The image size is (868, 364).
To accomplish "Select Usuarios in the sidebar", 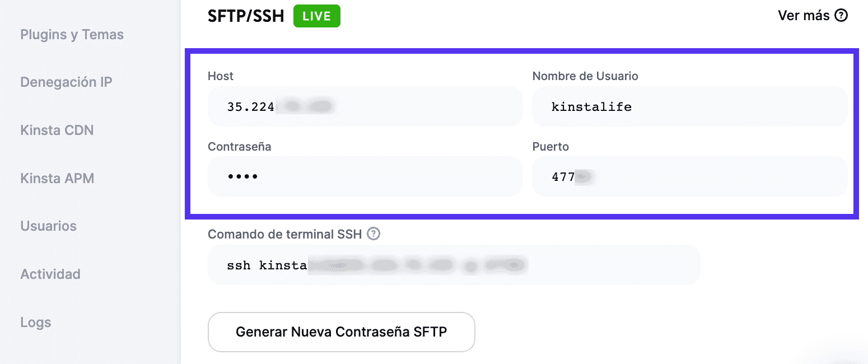I will [48, 226].
